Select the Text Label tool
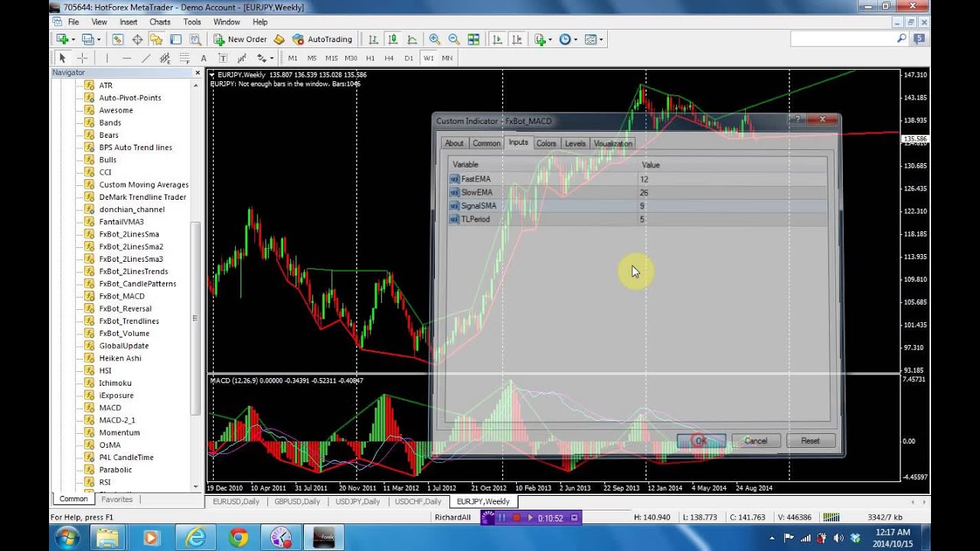This screenshot has width=980, height=551. 223,58
